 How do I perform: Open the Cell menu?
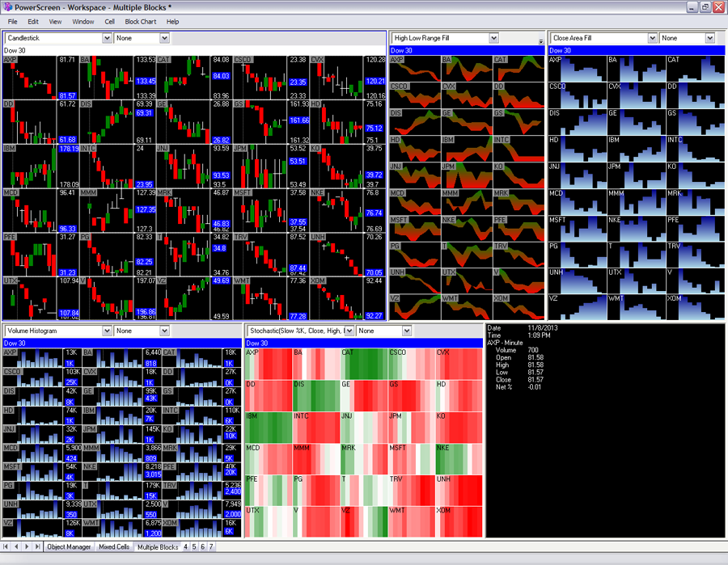pos(109,21)
